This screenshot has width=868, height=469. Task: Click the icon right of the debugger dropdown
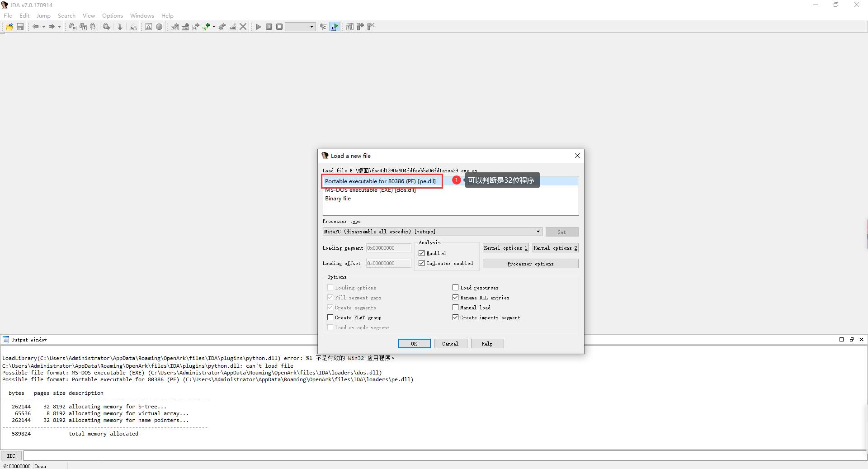[x=323, y=27]
